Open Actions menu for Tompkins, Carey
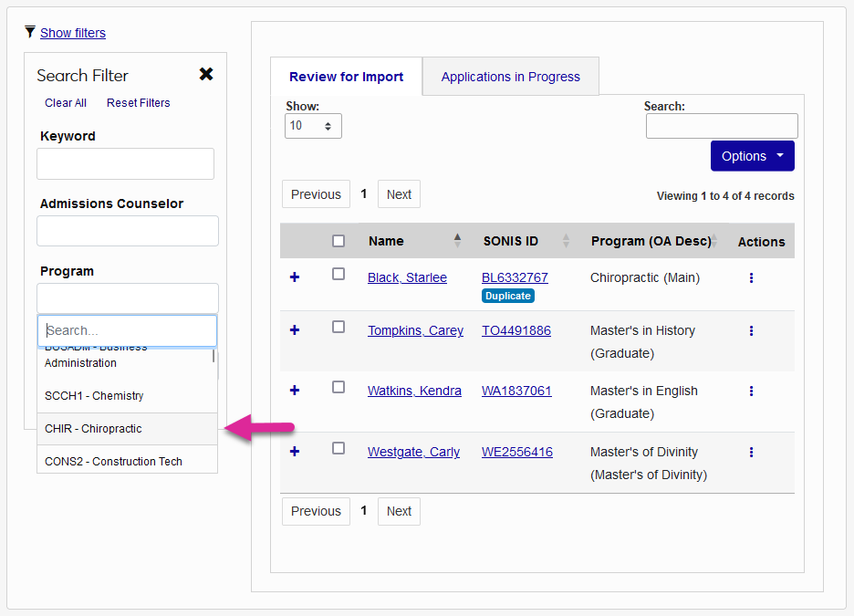 751,329
